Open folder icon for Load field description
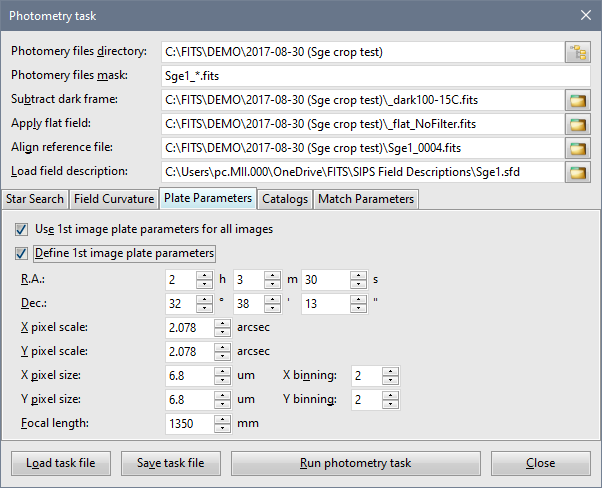Screen dimensions: 602x488 coord(577,172)
